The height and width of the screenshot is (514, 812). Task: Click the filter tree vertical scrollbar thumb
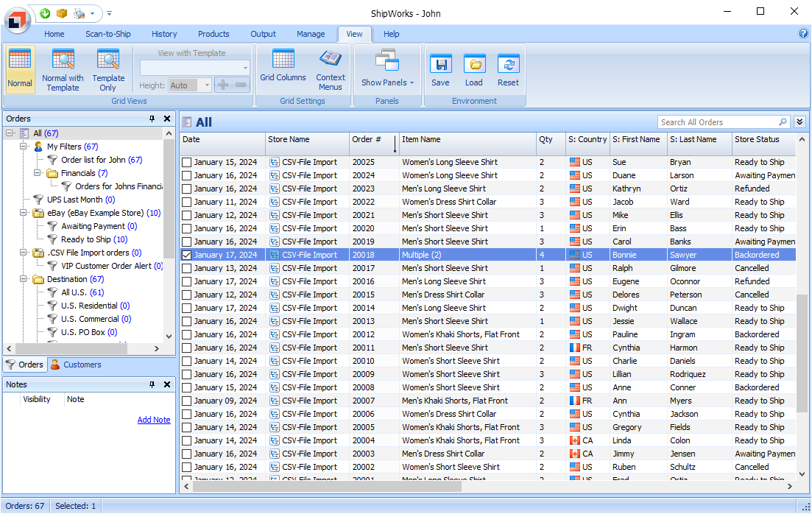169,200
